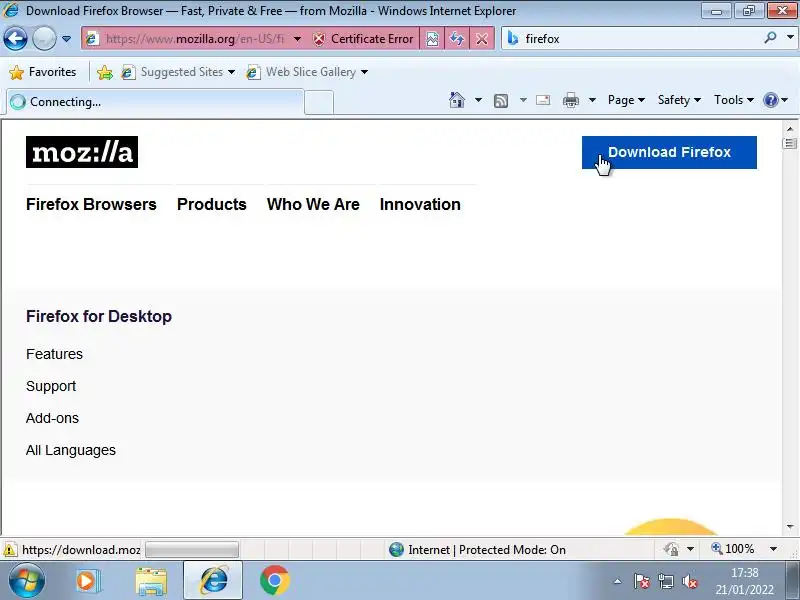Open Suggested Sites in the favorites bar
Viewport: 800px width, 600px height.
coord(178,72)
